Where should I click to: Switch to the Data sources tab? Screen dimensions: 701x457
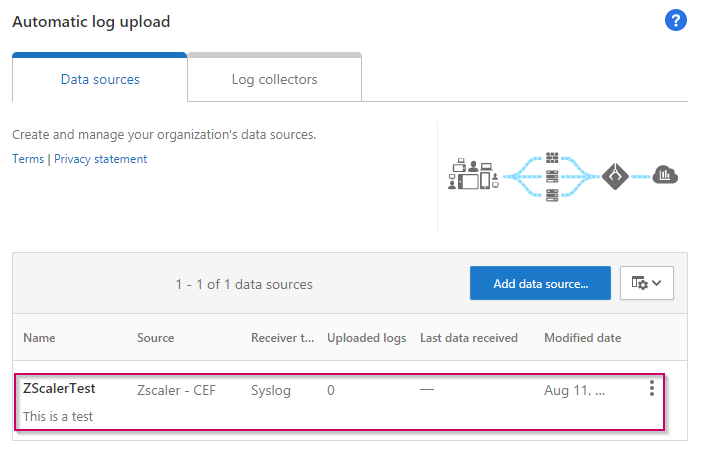(x=100, y=79)
